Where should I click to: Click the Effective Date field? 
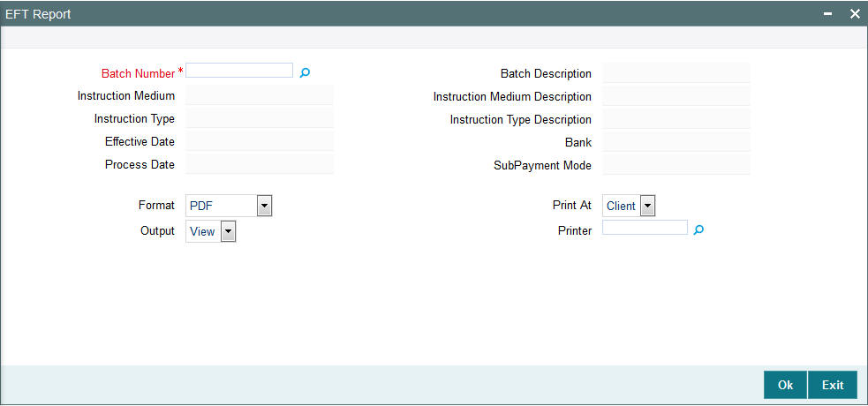coord(260,141)
